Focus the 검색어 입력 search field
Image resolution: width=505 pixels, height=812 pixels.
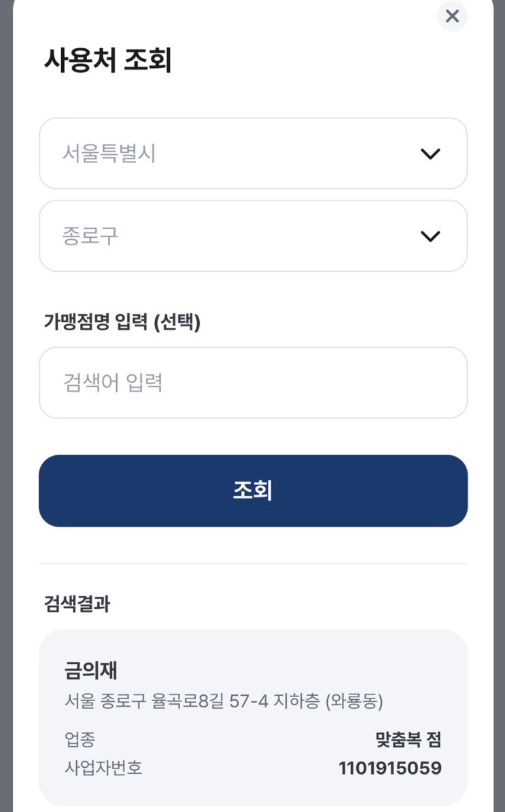coord(254,383)
